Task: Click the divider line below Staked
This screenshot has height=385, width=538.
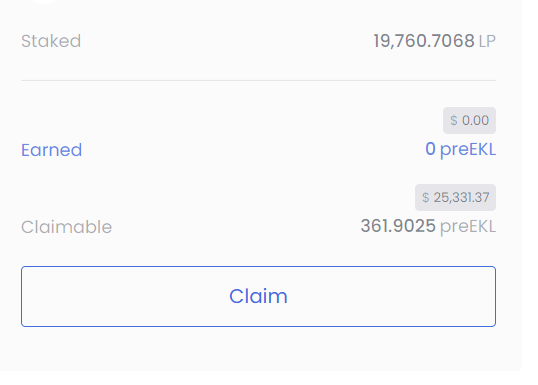Action: tap(258, 81)
